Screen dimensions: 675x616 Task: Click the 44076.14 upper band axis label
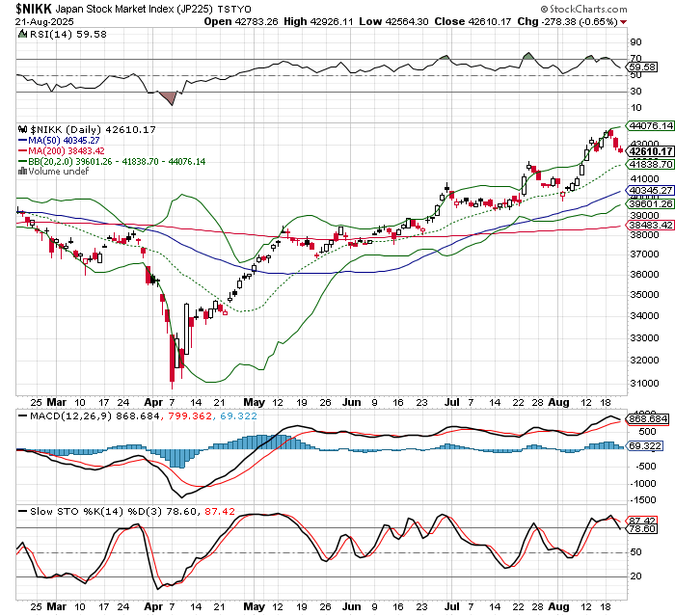click(x=650, y=126)
